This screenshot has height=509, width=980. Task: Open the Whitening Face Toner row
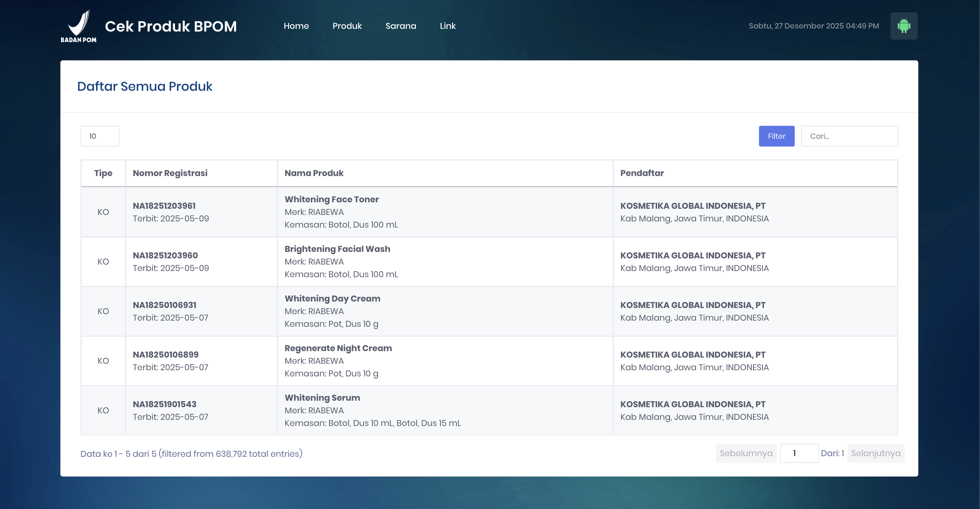pos(331,199)
